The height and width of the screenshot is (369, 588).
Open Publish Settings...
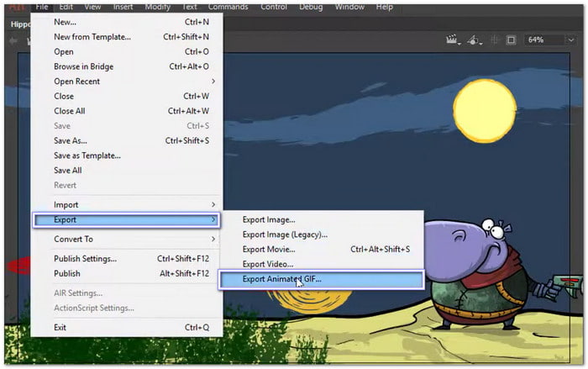[x=127, y=259]
